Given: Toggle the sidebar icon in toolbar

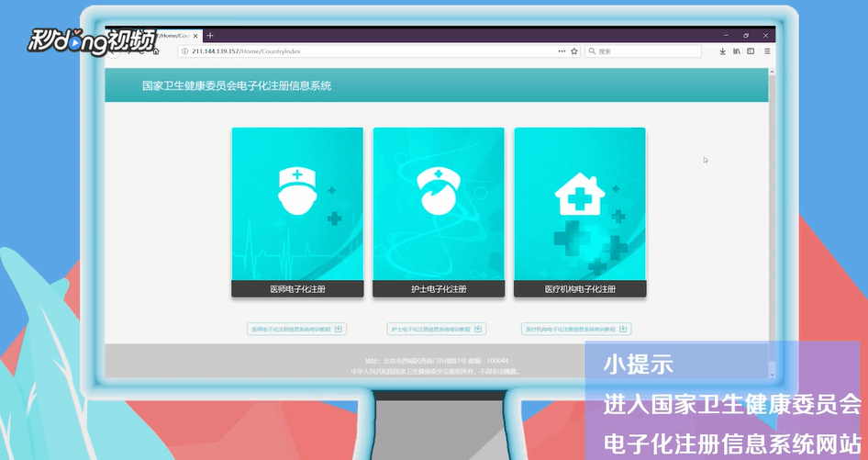Looking at the screenshot, I should [751, 51].
